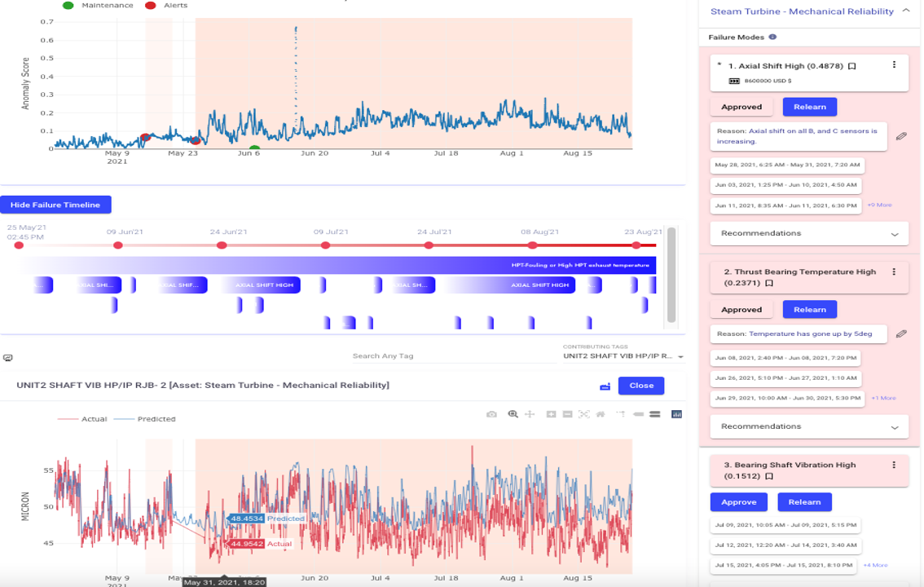Click the failure timeline vertical scrollbar
Image resolution: width=924 pixels, height=587 pixels.
671,274
